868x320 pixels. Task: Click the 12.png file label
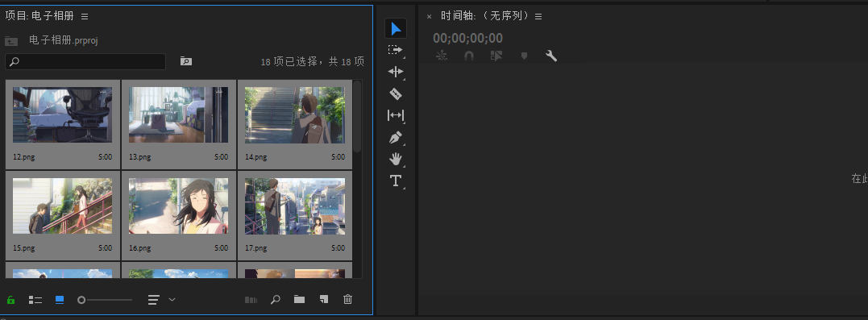click(x=24, y=157)
